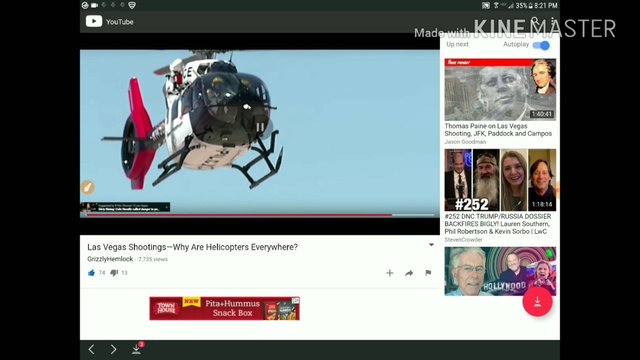Open battery status in status bar

coord(531,5)
